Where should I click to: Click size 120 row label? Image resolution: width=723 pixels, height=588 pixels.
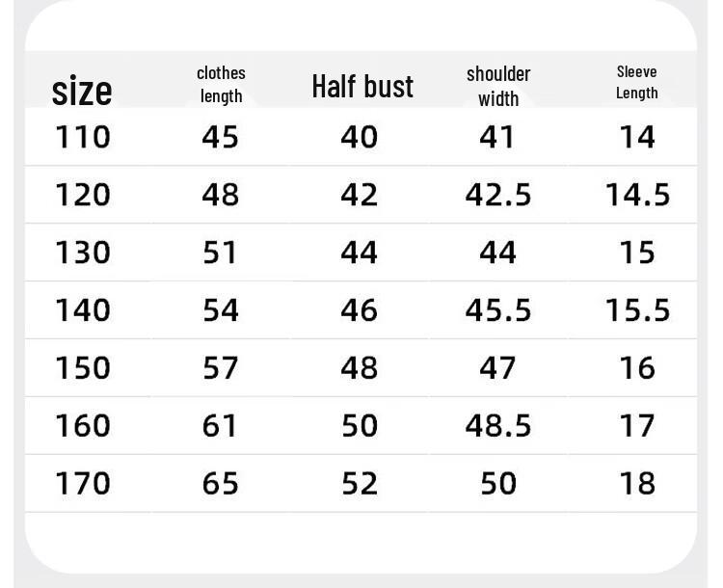tap(83, 195)
